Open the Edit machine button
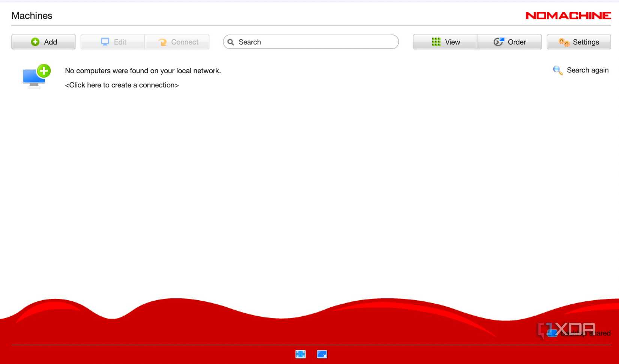This screenshot has width=619, height=364. pos(113,42)
